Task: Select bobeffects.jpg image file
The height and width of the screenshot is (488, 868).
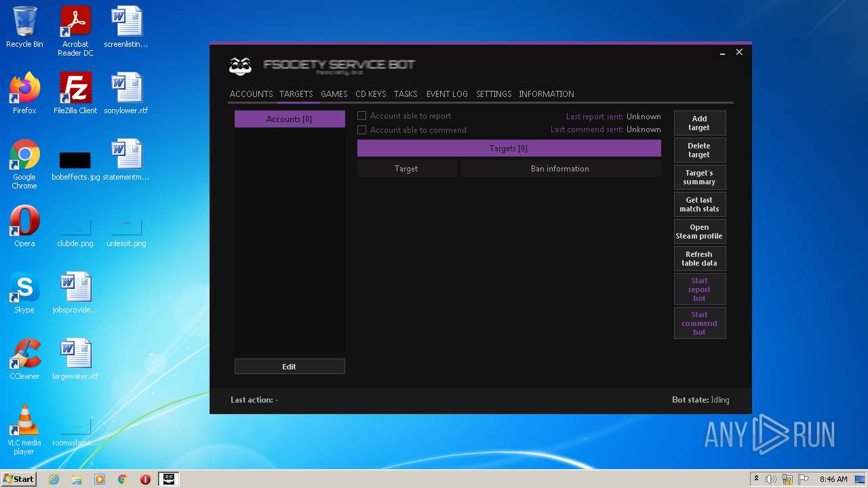Action: [x=75, y=165]
